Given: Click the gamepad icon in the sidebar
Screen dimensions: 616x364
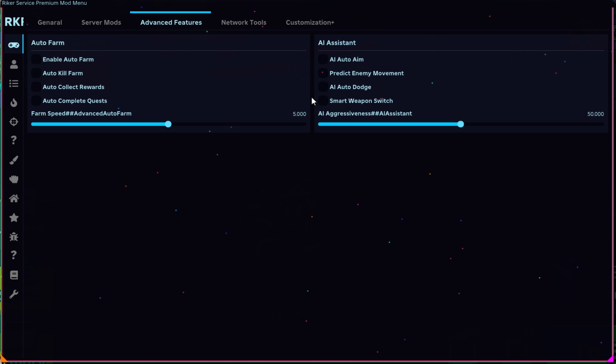Looking at the screenshot, I should [14, 45].
